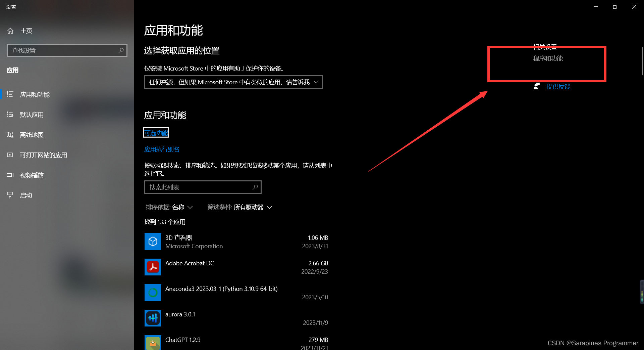Click the Anaconda3 app icon
Image resolution: width=644 pixels, height=350 pixels.
153,293
